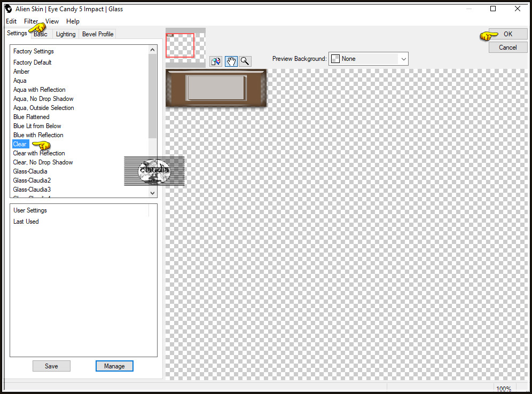
Task: Select the Glass-Claudia preset
Action: 30,171
